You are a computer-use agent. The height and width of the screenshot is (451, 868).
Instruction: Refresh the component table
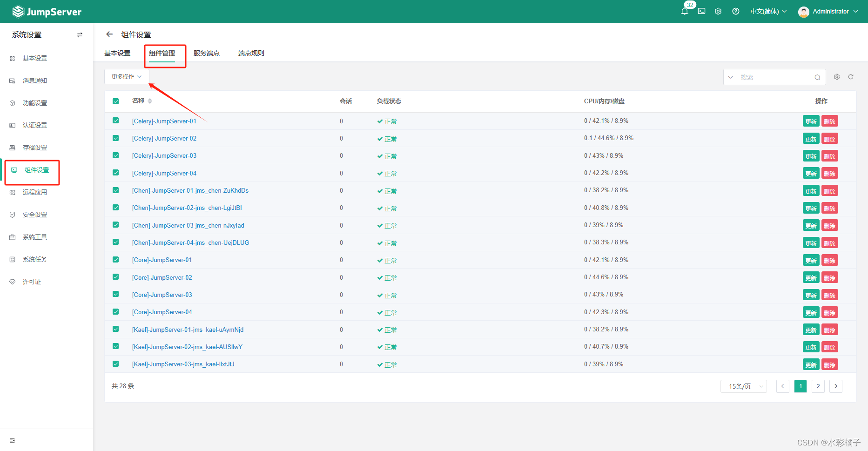[851, 77]
